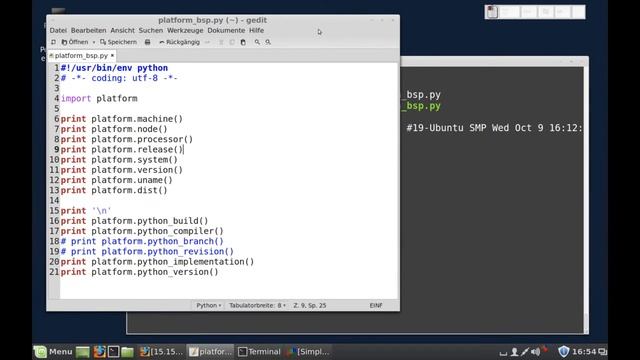Screen dimensions: 640x360
Task: Click the update manager shield icon in tray
Action: (563, 351)
